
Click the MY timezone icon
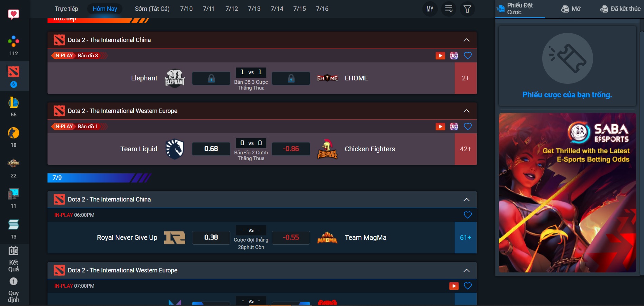430,9
